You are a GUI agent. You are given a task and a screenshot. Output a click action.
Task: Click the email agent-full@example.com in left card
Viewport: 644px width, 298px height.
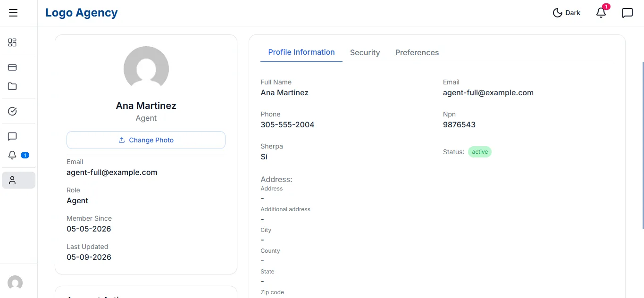pyautogui.click(x=112, y=173)
